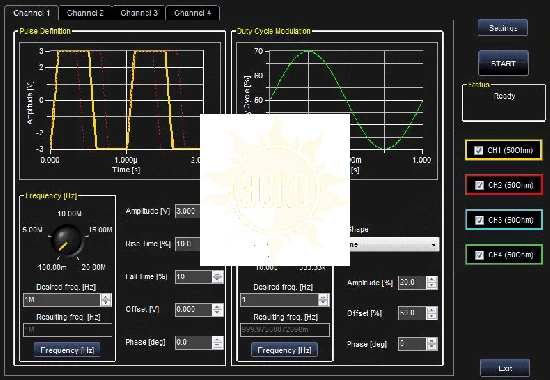The image size is (550, 380).
Task: Click the Duty Cycle Frequency [Hz] button
Action: click(x=284, y=350)
